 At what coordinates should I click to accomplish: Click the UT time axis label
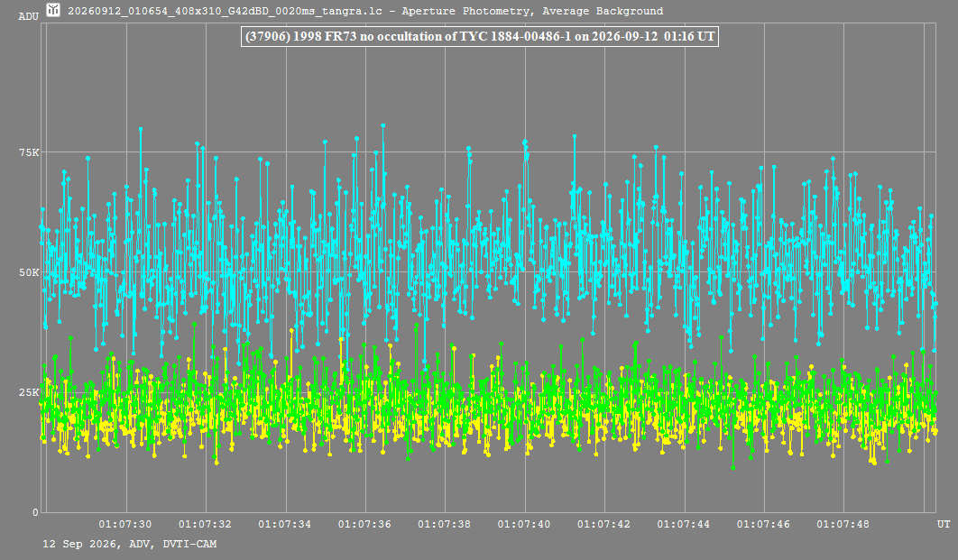point(944,524)
